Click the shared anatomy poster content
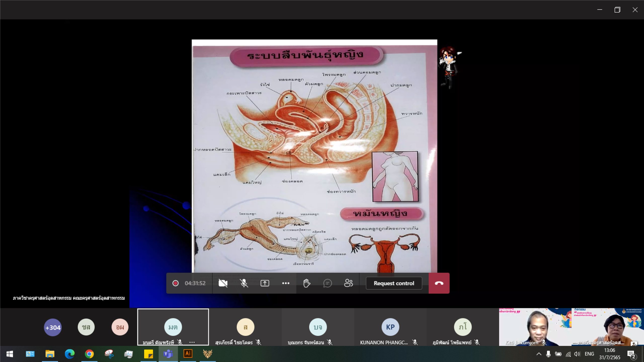The width and height of the screenshot is (644, 362). 314,156
